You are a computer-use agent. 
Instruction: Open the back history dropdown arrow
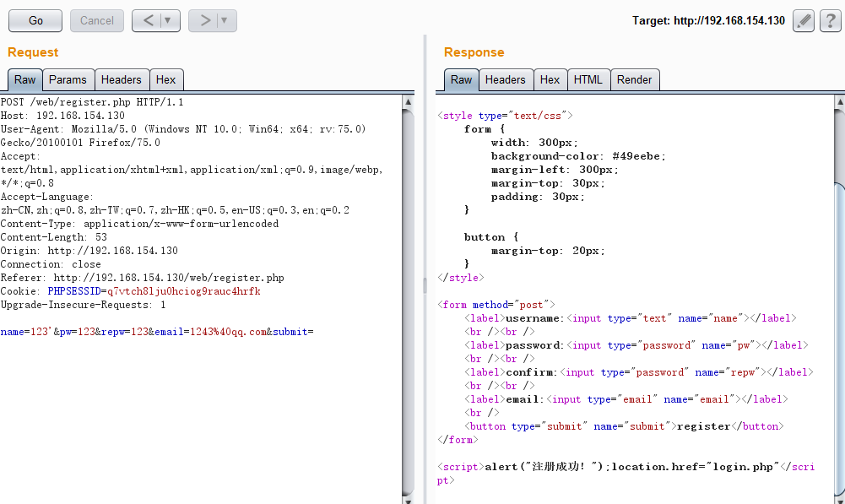click(168, 20)
